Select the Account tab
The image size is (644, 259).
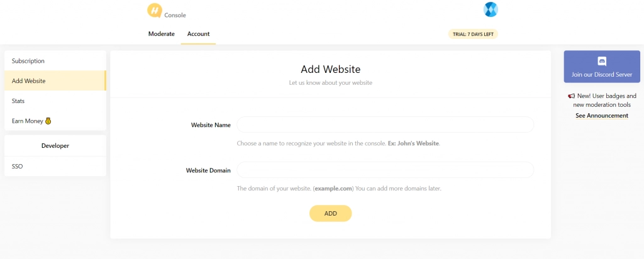[x=198, y=34]
